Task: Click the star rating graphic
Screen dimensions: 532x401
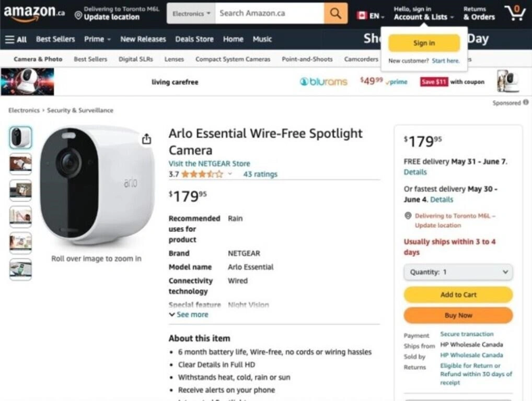Action: pyautogui.click(x=202, y=174)
